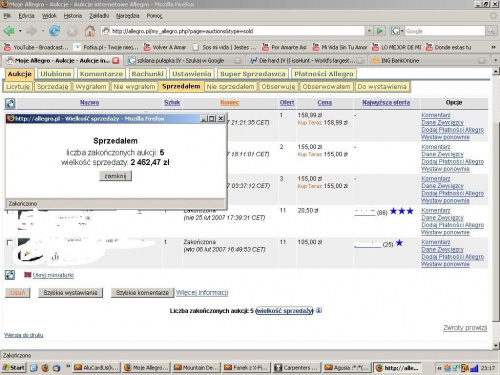Reload the page with the refresh icon
This screenshot has height=375, width=500.
(55, 31)
